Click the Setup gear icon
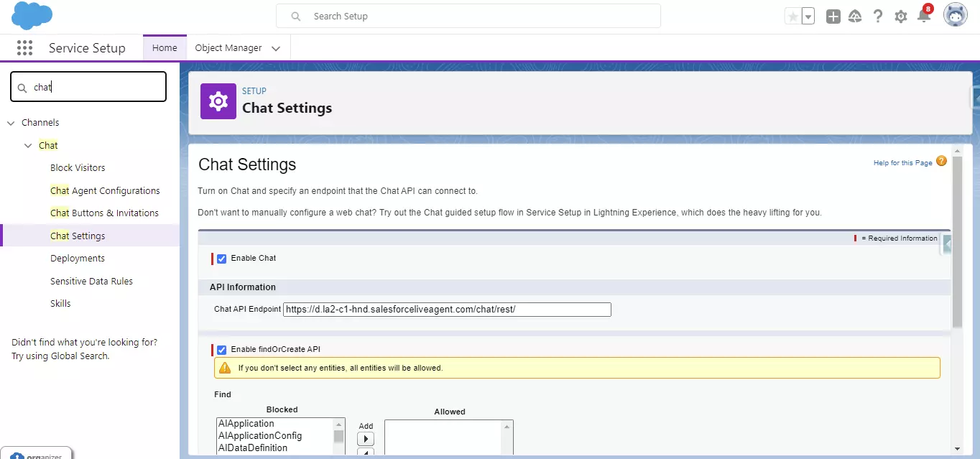Viewport: 980px width, 459px height. (x=900, y=15)
